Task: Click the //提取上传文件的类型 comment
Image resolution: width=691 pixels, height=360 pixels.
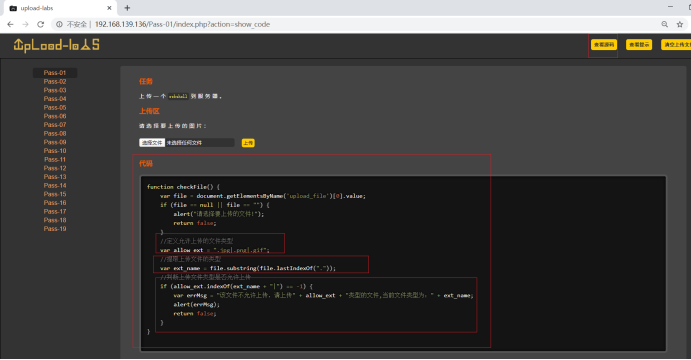Action: point(190,259)
